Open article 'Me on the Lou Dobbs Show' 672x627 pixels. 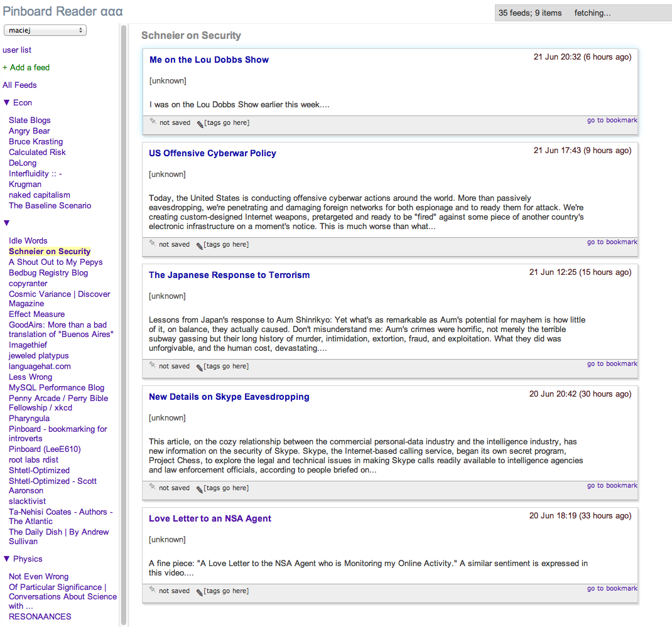(x=209, y=60)
